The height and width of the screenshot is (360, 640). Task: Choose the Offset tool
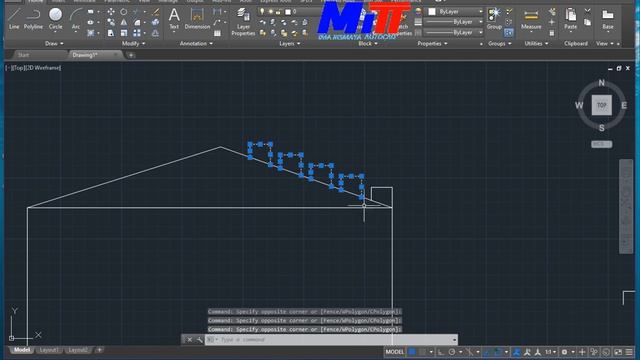coord(156,33)
